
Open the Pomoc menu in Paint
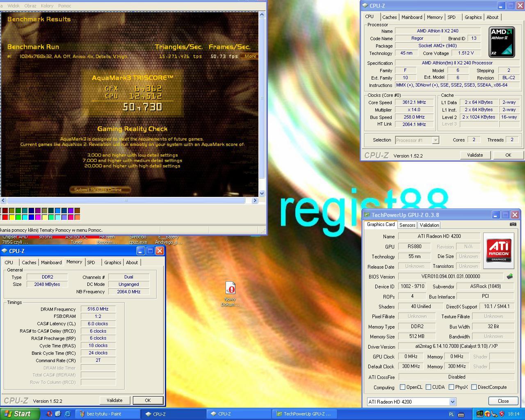(x=65, y=6)
